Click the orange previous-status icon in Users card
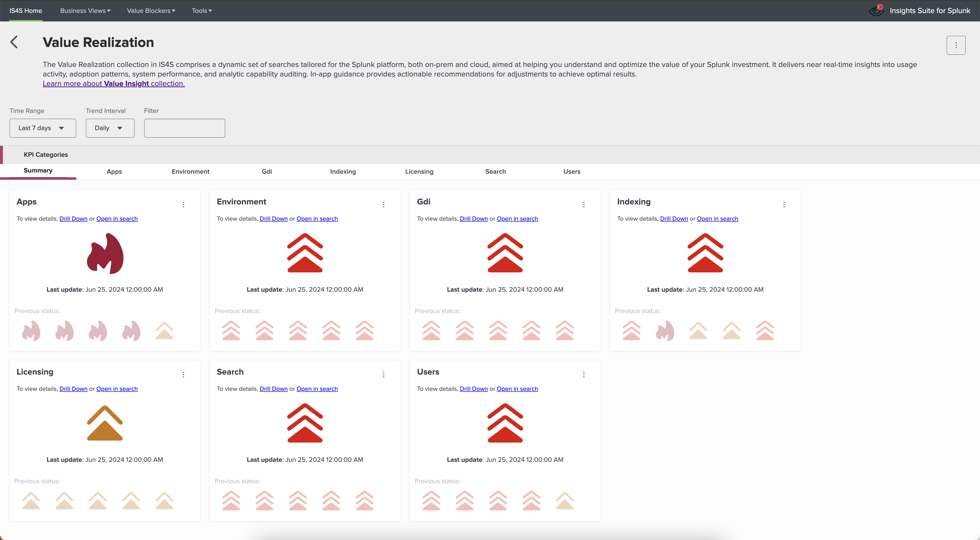This screenshot has width=980, height=540. (x=565, y=501)
